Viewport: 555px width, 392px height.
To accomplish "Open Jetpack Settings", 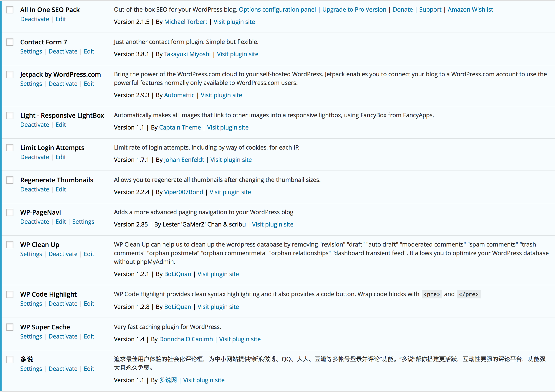I will pyautogui.click(x=31, y=84).
